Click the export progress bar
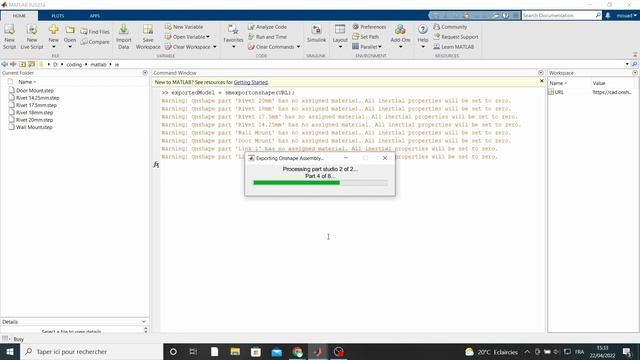The width and height of the screenshot is (640, 360). (x=320, y=183)
